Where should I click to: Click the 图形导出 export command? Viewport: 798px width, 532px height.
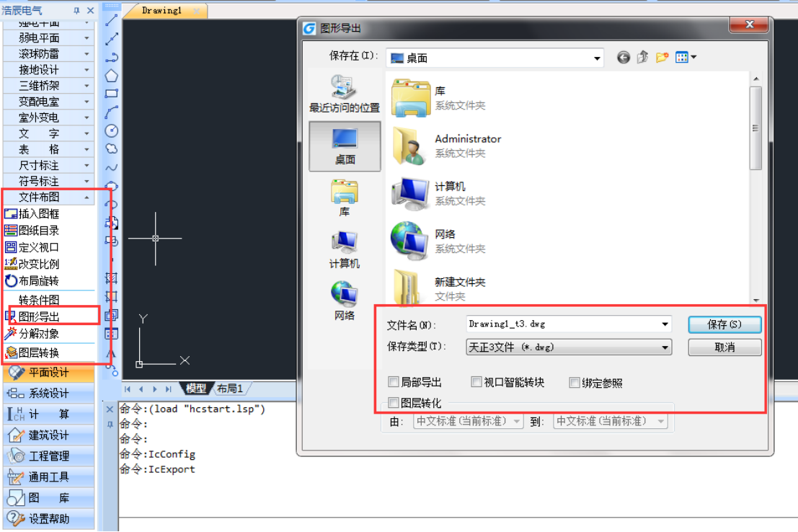(39, 316)
